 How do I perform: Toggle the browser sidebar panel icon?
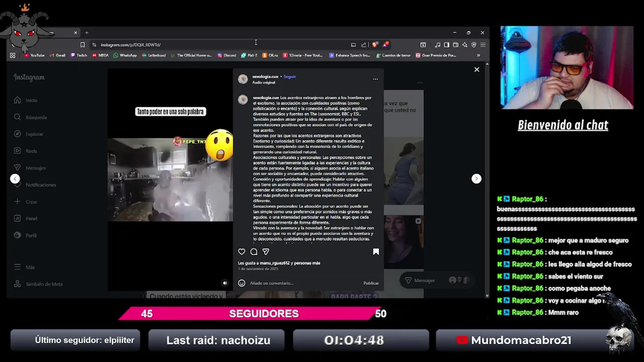click(446, 45)
